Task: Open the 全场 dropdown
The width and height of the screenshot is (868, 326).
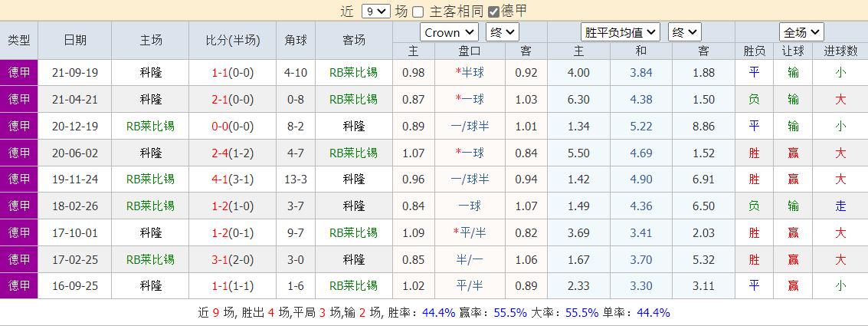Action: (801, 32)
